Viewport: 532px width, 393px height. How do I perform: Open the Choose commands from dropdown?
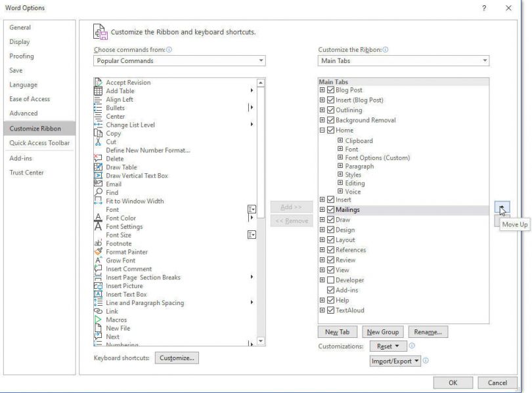(261, 60)
